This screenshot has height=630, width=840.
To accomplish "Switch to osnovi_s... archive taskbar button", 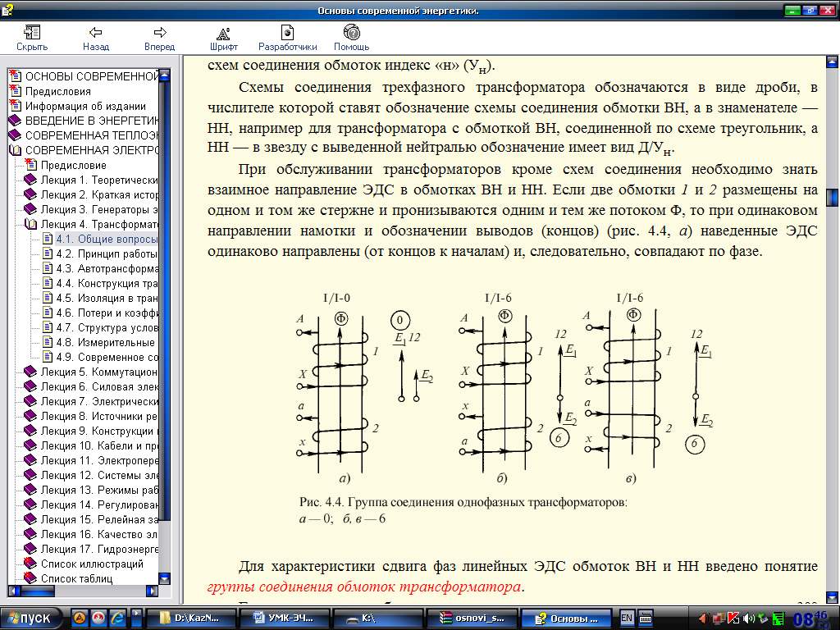I will [472, 619].
